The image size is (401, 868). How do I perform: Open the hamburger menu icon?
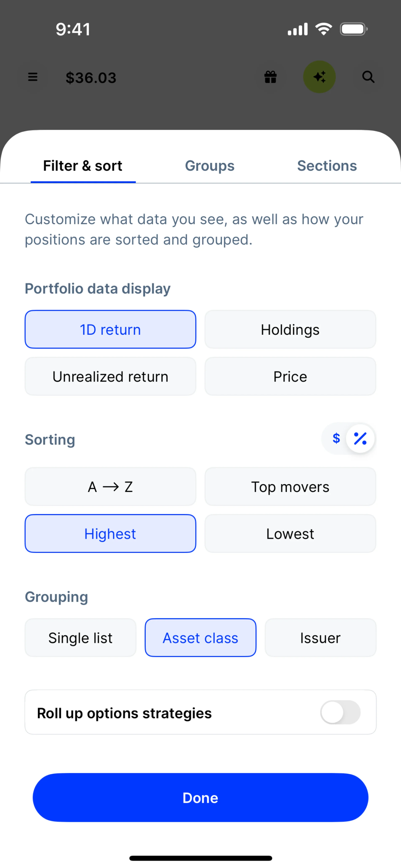(33, 77)
